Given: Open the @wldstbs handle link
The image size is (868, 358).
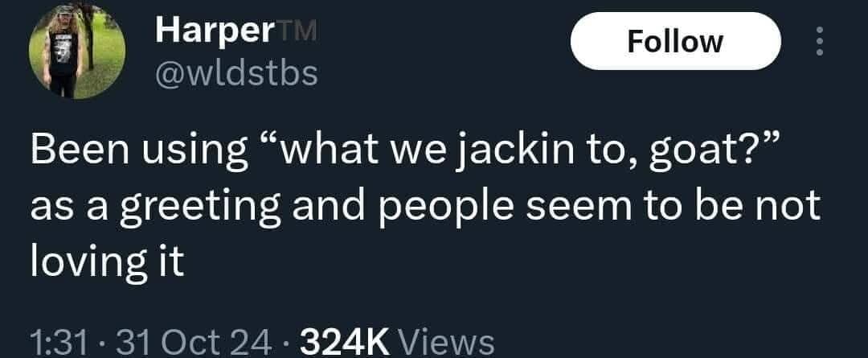Looking at the screenshot, I should coord(236,74).
